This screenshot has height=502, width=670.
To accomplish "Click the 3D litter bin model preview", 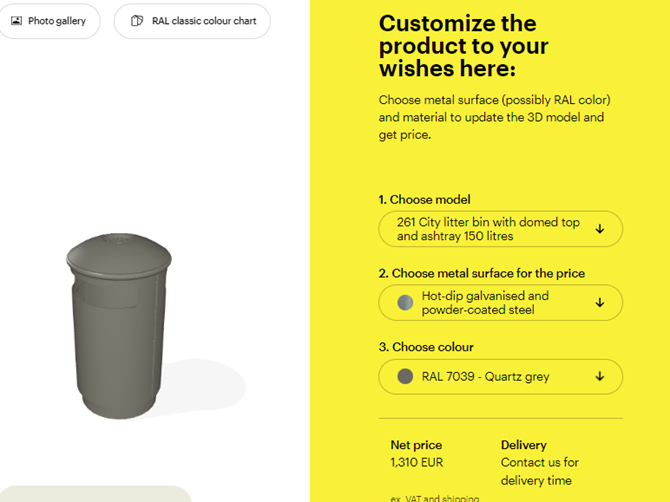I will (x=119, y=326).
